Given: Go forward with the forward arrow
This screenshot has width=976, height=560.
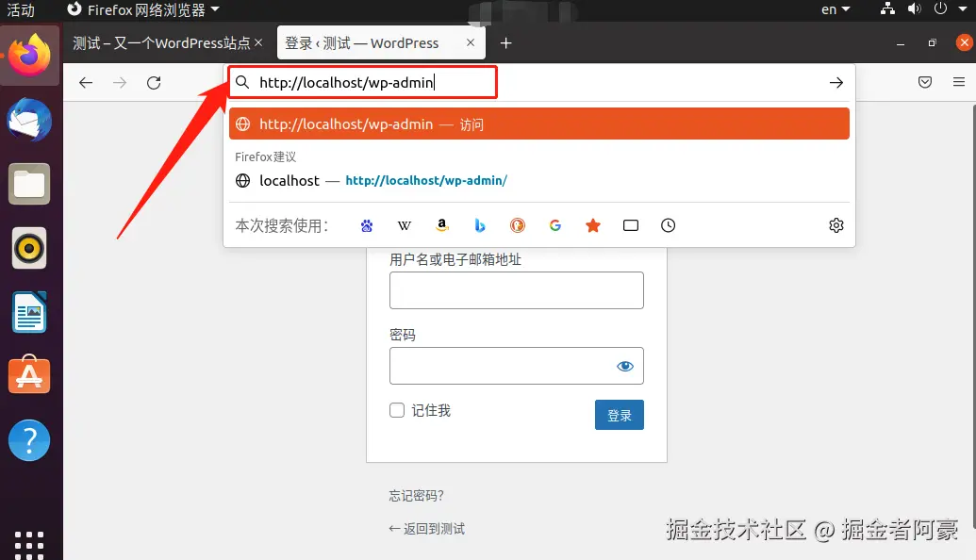Looking at the screenshot, I should pos(120,83).
